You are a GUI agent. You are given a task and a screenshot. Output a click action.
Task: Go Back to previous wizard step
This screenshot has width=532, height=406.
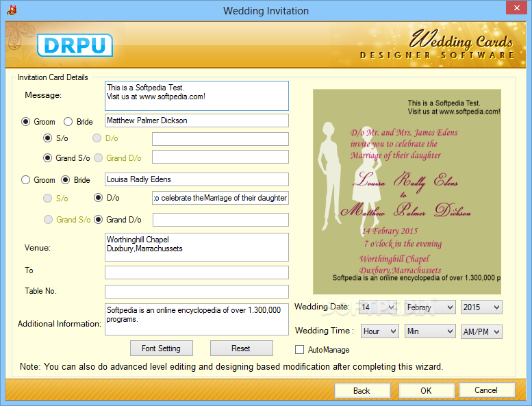point(362,391)
